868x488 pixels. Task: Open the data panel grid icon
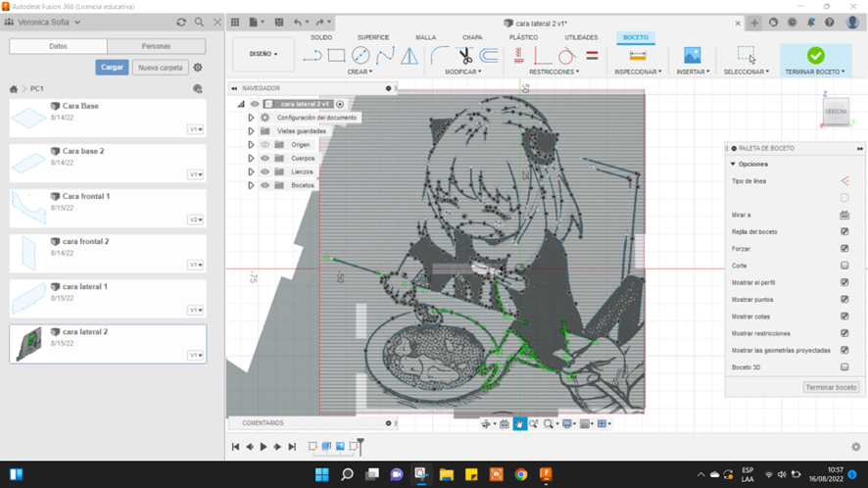(x=235, y=23)
